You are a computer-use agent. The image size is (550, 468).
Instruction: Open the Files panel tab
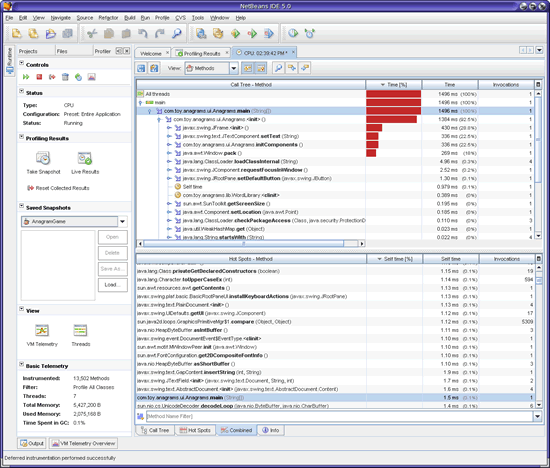[62, 51]
